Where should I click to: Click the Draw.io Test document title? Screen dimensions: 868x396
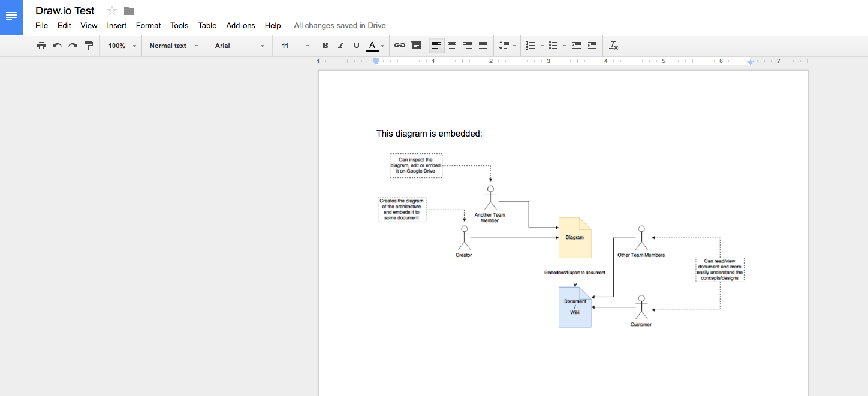[x=65, y=11]
